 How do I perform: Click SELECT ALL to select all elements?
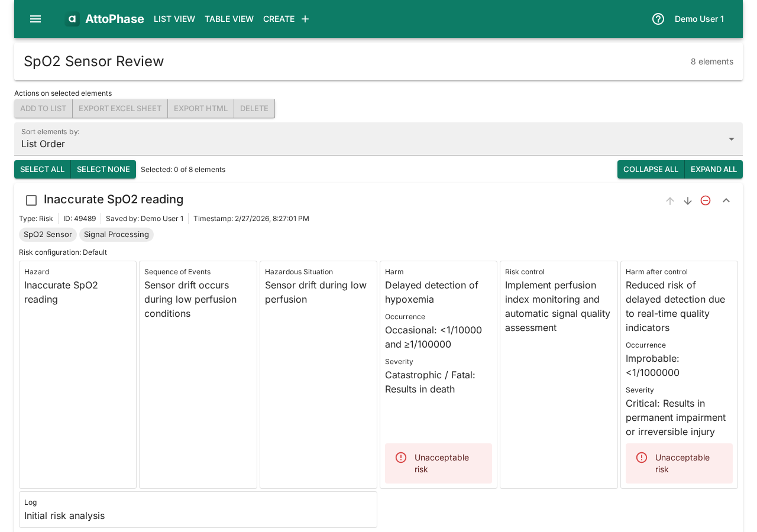pos(42,169)
